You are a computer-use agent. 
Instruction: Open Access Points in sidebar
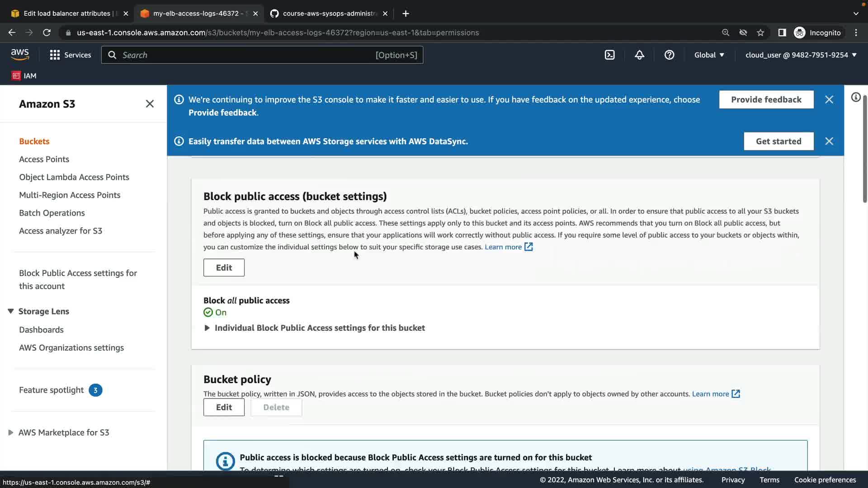point(44,159)
